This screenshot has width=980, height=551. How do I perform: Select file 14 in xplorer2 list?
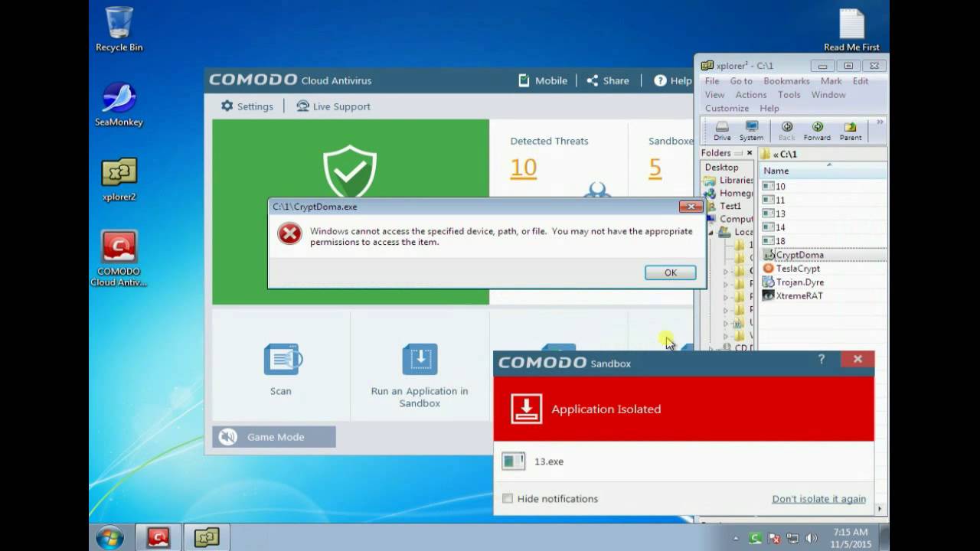coord(774,227)
